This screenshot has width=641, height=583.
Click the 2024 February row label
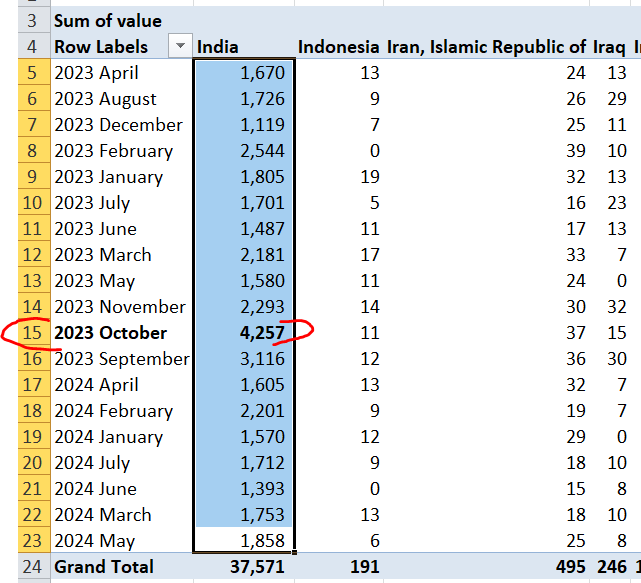[x=114, y=411]
